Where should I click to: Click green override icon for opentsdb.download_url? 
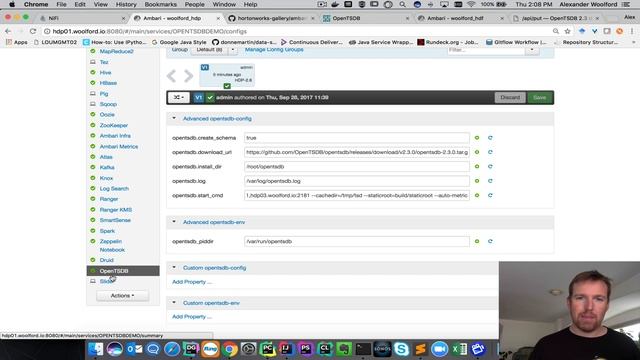point(477,152)
